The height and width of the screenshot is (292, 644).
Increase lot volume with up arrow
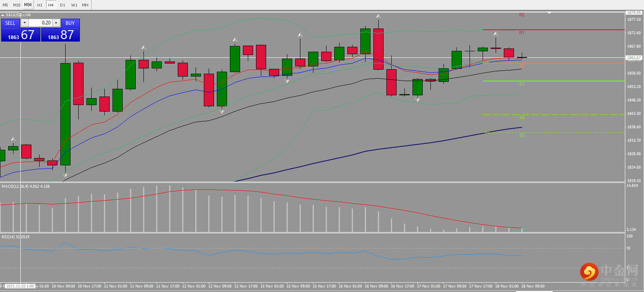click(56, 23)
